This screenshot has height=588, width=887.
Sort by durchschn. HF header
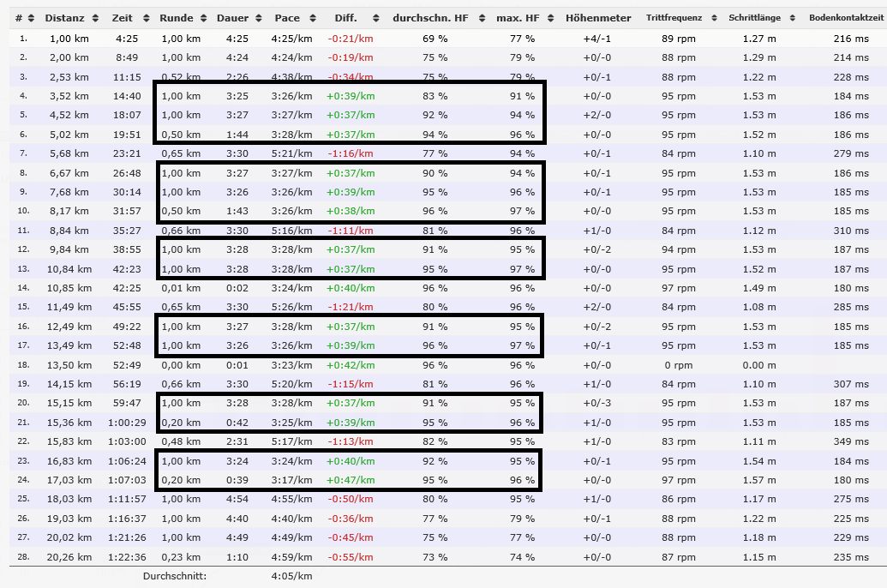pos(429,18)
